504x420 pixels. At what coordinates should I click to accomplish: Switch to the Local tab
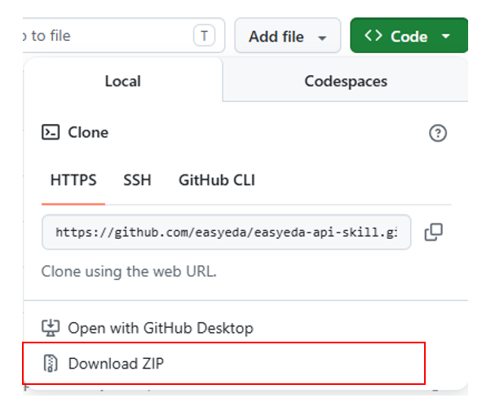123,81
